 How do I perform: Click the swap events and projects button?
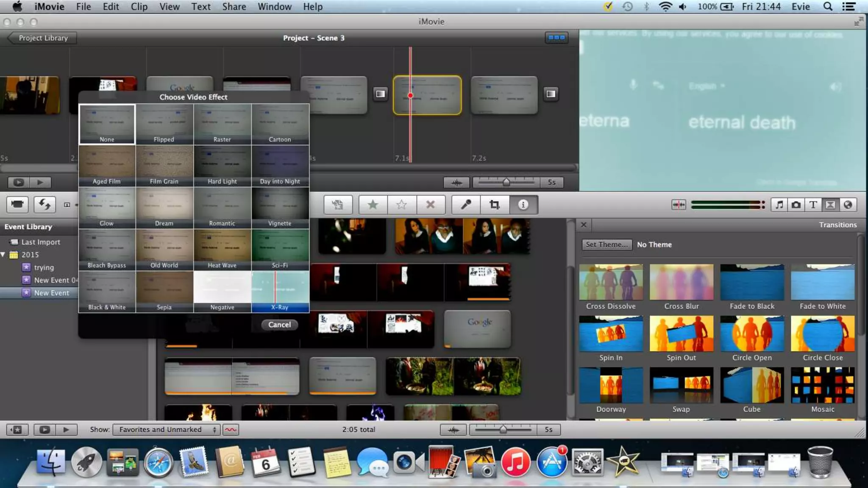[45, 205]
